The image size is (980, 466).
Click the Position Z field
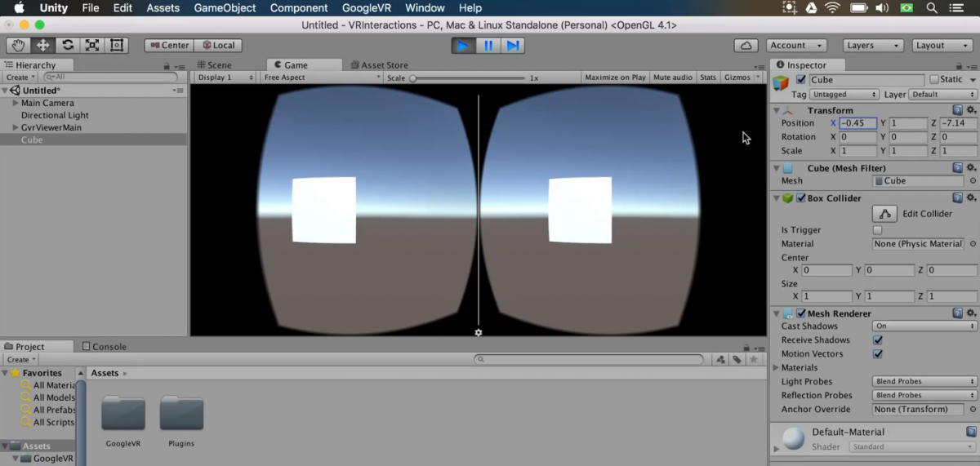click(x=958, y=123)
